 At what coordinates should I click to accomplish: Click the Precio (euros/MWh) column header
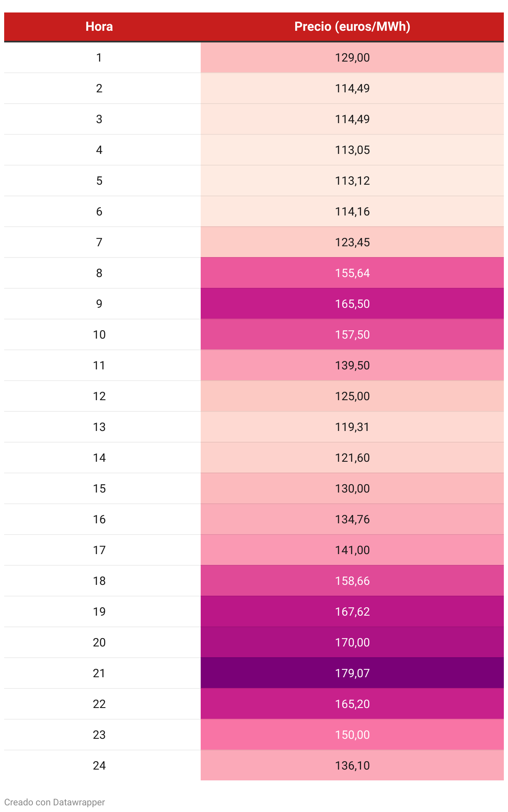(x=352, y=27)
